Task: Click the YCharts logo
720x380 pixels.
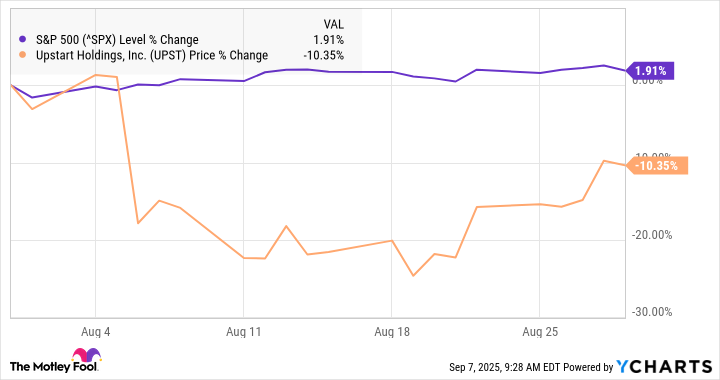Action: (664, 367)
